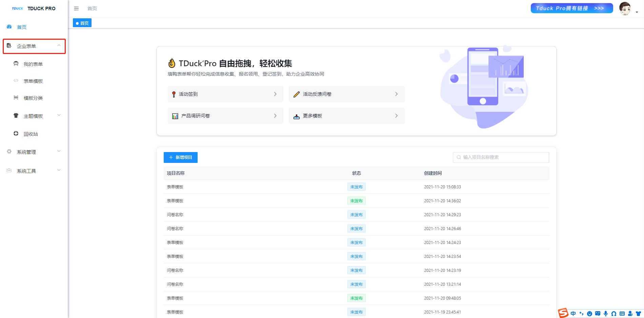644x318 pixels.
Task: Expand the 系统管理 submenu
Action: 59,151
